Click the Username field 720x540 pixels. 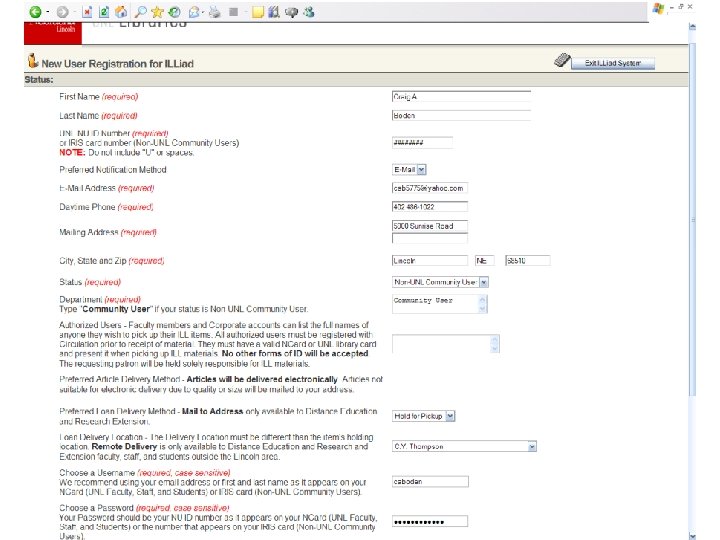430,481
